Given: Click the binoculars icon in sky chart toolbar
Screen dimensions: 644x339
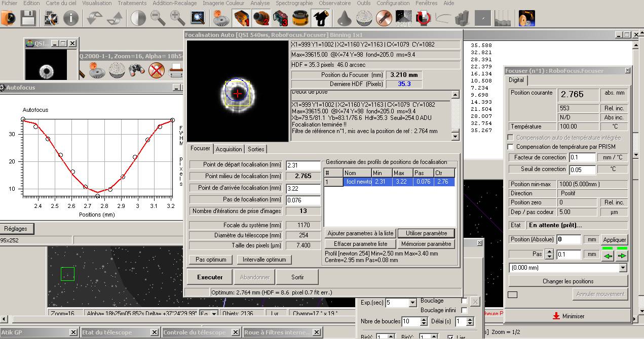Looking at the screenshot, I should pyautogui.click(x=137, y=70).
